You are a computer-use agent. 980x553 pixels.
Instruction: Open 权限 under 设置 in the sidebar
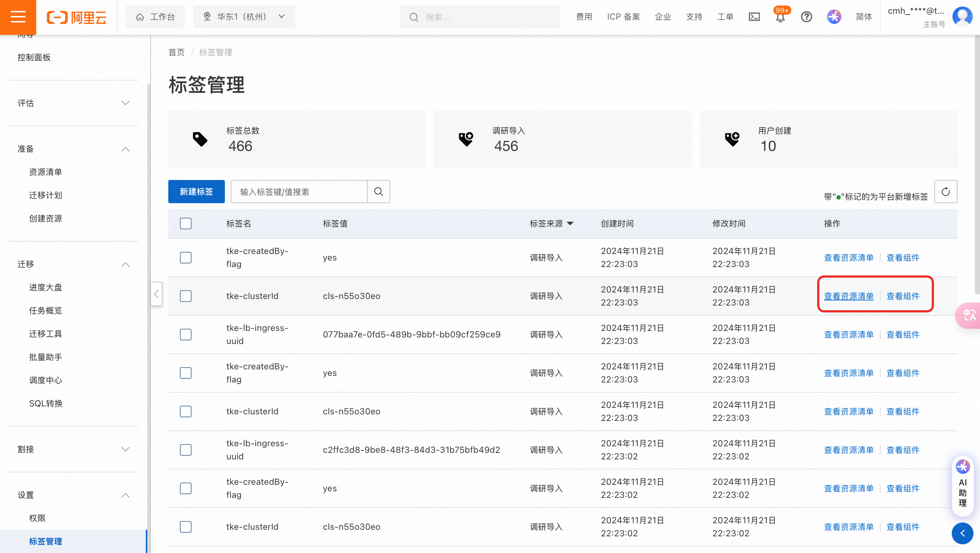[x=37, y=518]
